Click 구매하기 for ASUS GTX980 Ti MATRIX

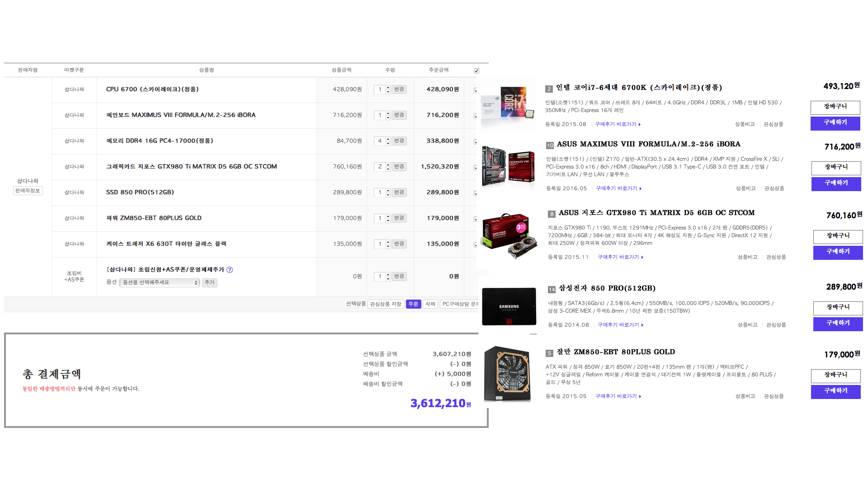(x=838, y=252)
